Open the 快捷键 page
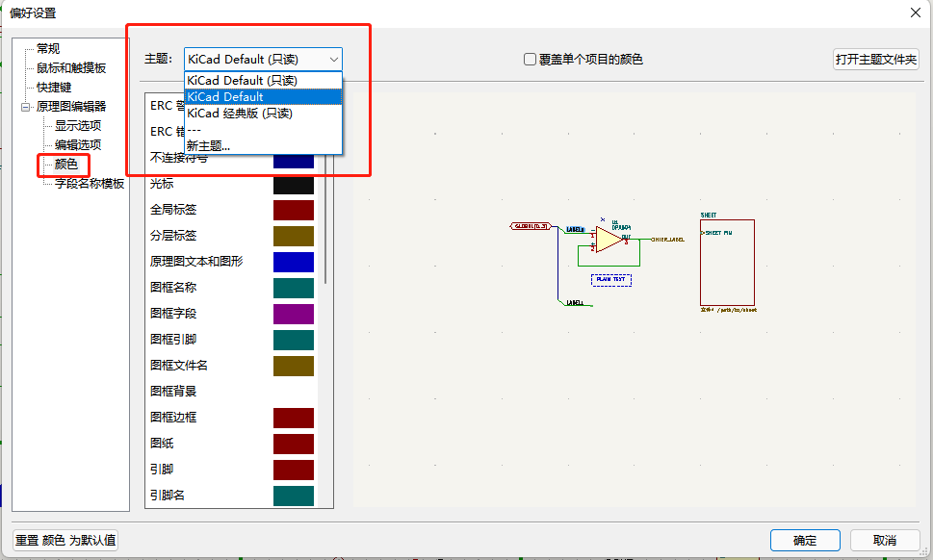 [x=54, y=88]
